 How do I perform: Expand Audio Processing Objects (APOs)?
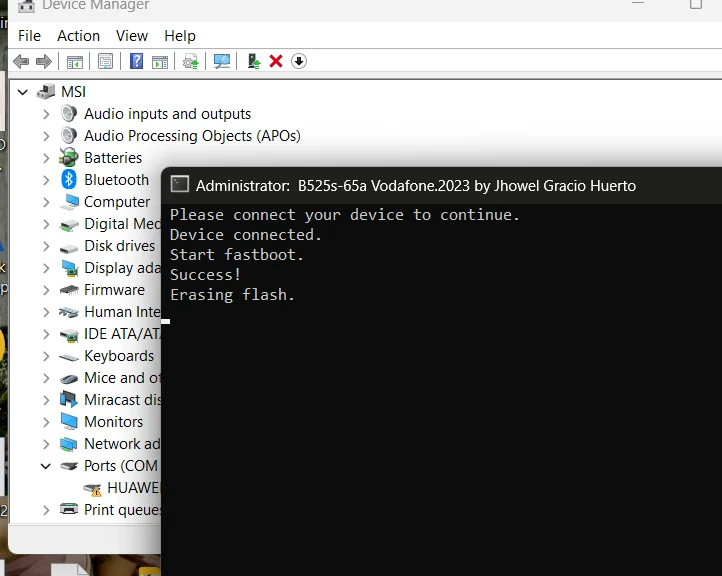click(46, 136)
